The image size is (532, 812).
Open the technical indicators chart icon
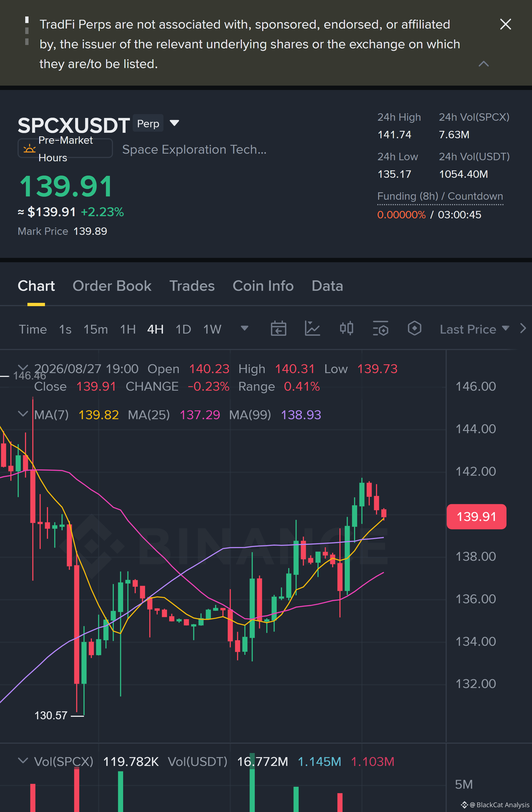tap(312, 329)
